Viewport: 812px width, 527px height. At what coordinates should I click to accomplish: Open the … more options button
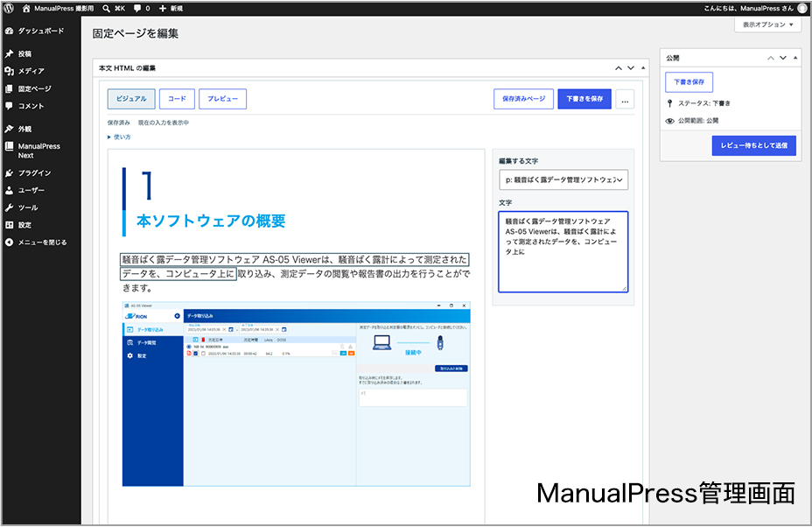click(x=625, y=100)
